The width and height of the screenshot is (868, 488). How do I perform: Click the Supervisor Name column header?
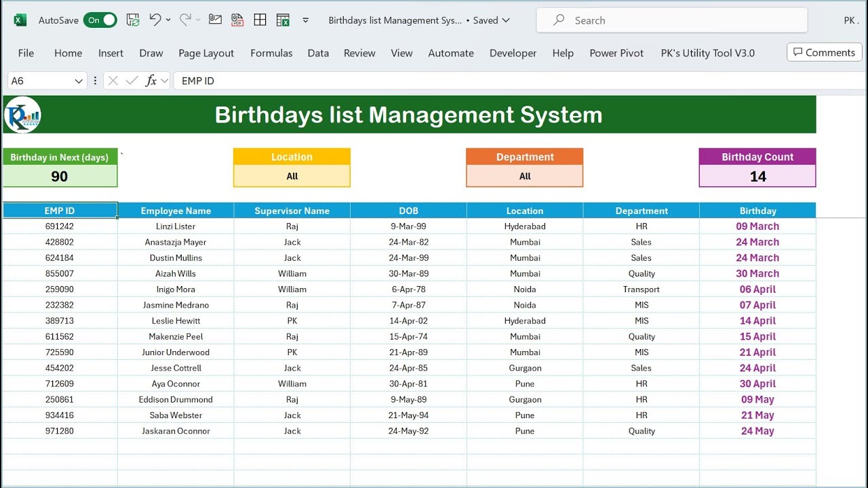point(292,211)
